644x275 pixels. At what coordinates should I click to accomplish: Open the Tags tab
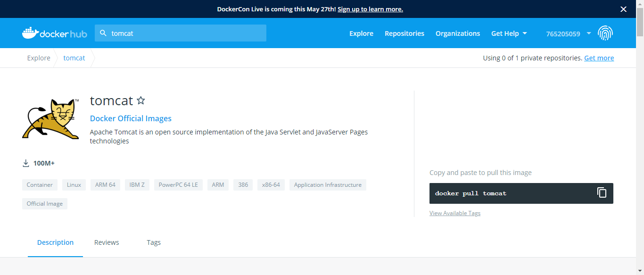[154, 242]
